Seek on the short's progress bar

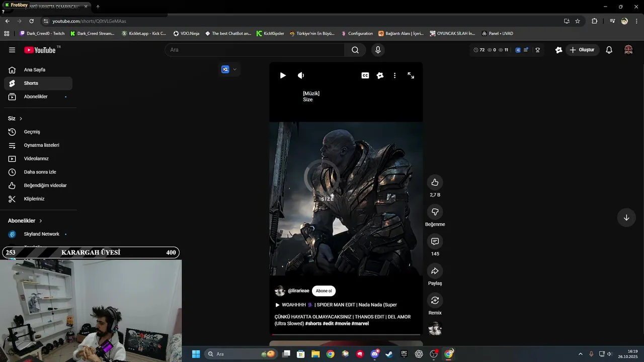346,334
